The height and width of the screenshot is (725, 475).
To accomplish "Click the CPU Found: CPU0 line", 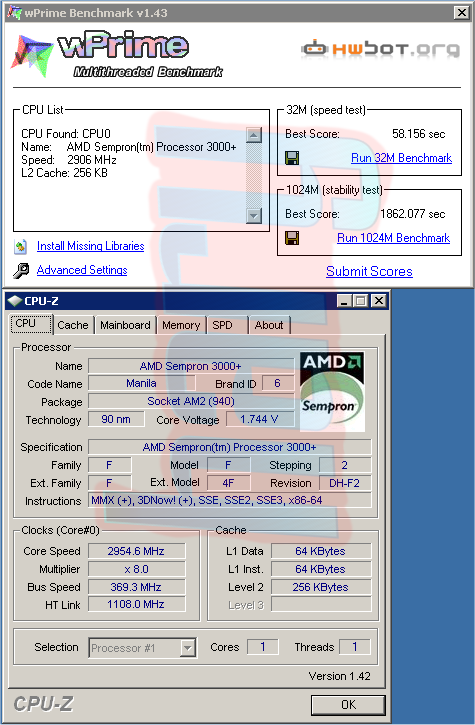I will click(66, 134).
